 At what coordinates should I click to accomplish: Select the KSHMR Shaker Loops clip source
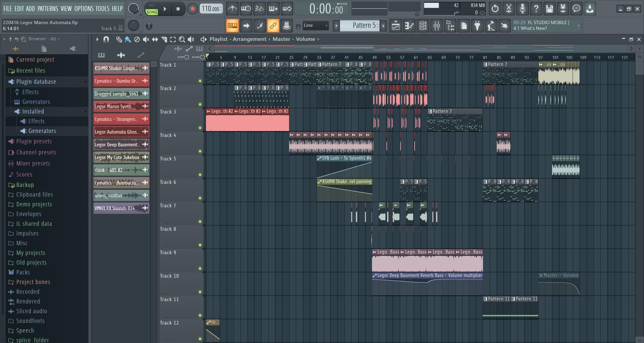pyautogui.click(x=121, y=68)
